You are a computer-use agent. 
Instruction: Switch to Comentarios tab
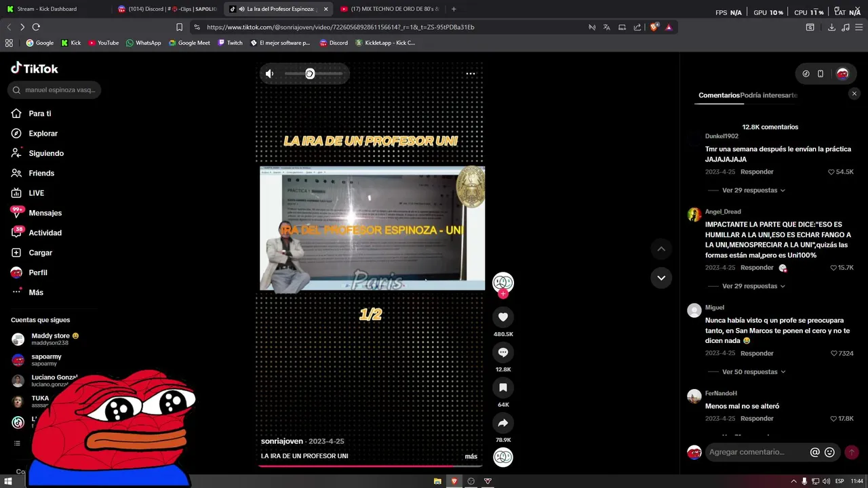[719, 96]
